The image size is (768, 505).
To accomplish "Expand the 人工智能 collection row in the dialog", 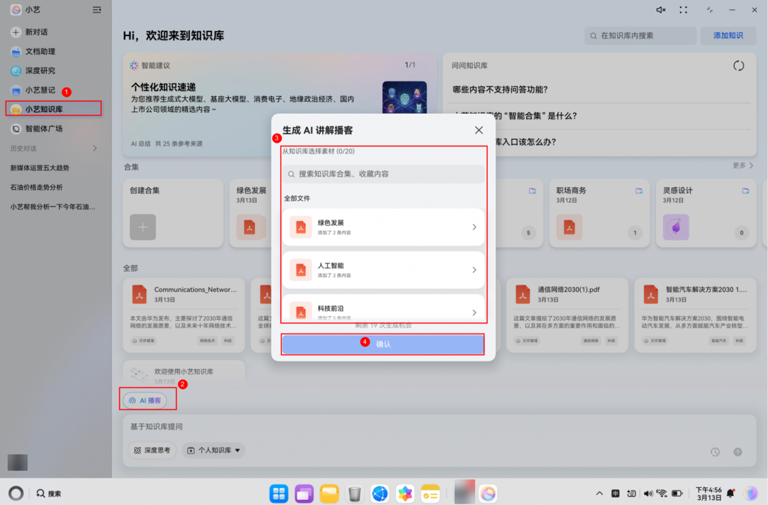I will (x=383, y=270).
